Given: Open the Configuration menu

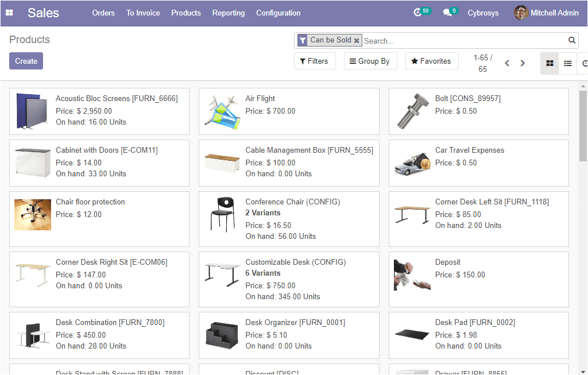Looking at the screenshot, I should click(x=278, y=13).
